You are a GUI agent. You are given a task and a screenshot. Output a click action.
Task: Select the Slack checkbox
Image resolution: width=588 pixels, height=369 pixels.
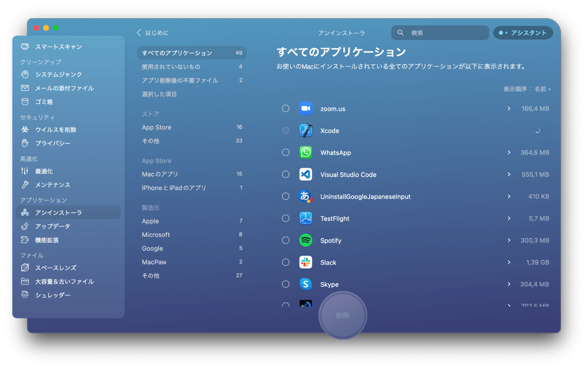(x=286, y=262)
